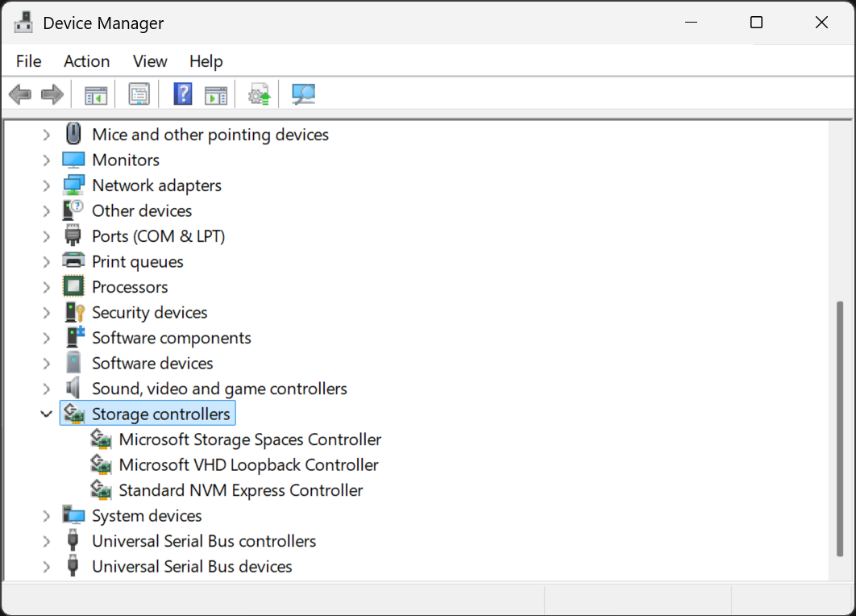Image resolution: width=856 pixels, height=616 pixels.
Task: Scan for hardware changes toolbar icon
Action: (x=303, y=94)
